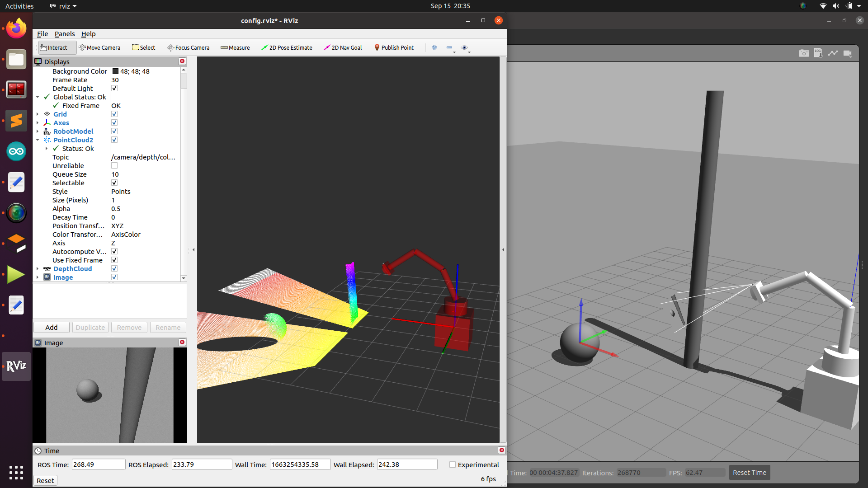This screenshot has height=488, width=868.
Task: Collapse the PointCloud2 display item
Action: [38, 140]
